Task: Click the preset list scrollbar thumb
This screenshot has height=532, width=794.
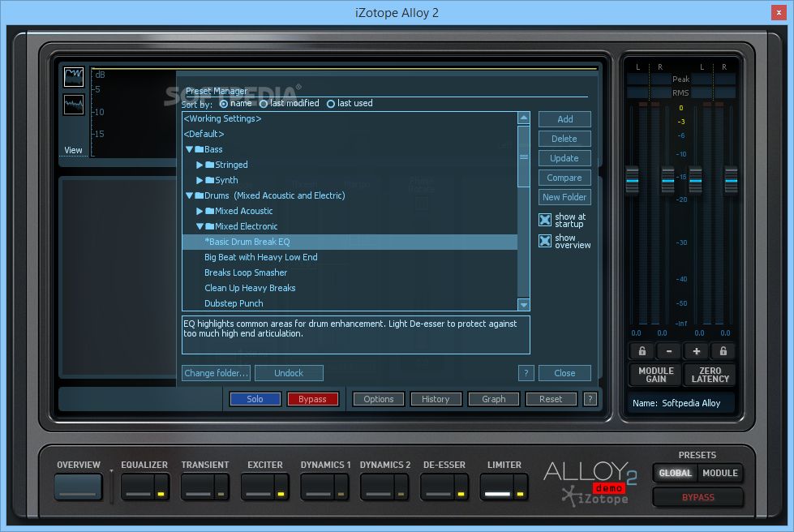Action: click(x=524, y=157)
